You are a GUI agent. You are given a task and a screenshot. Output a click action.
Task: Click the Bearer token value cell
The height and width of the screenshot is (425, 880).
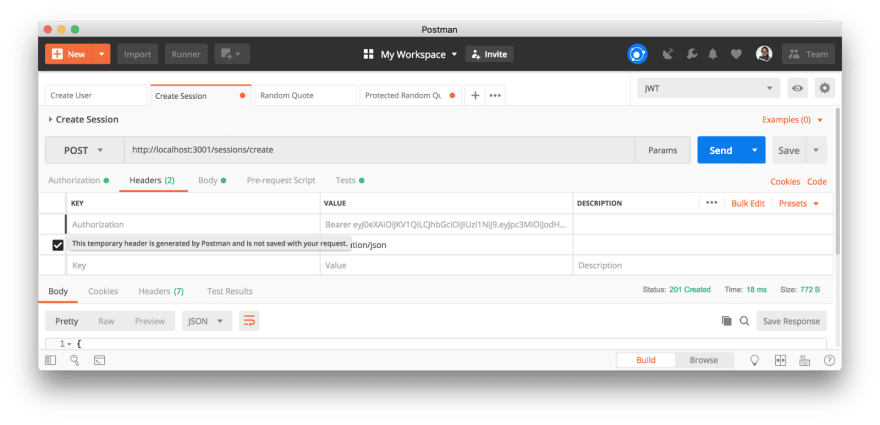(x=446, y=225)
